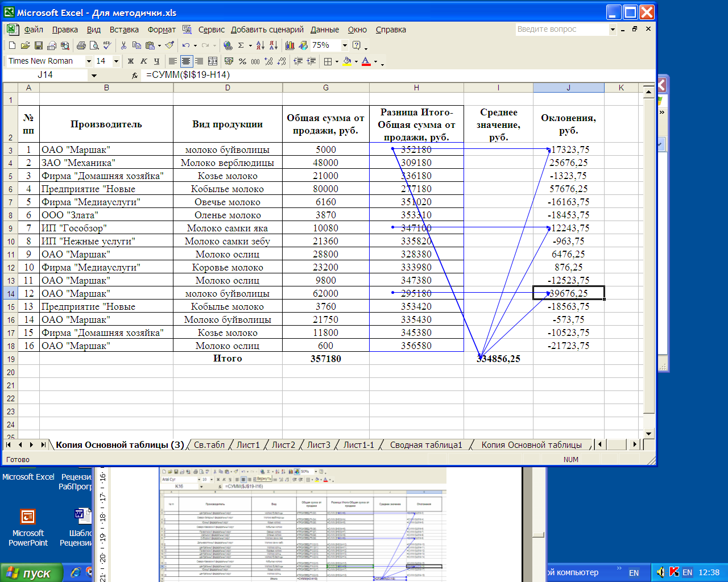
Task: Toggle align right
Action: click(199, 61)
